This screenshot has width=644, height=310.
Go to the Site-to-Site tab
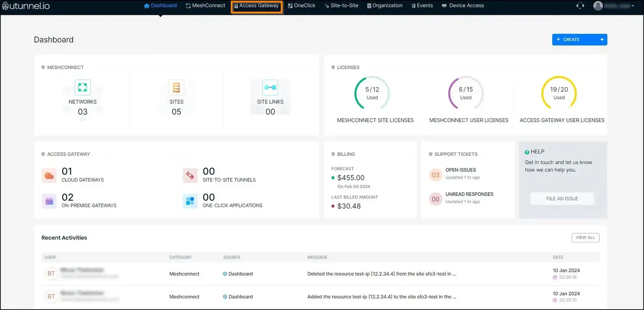click(341, 6)
